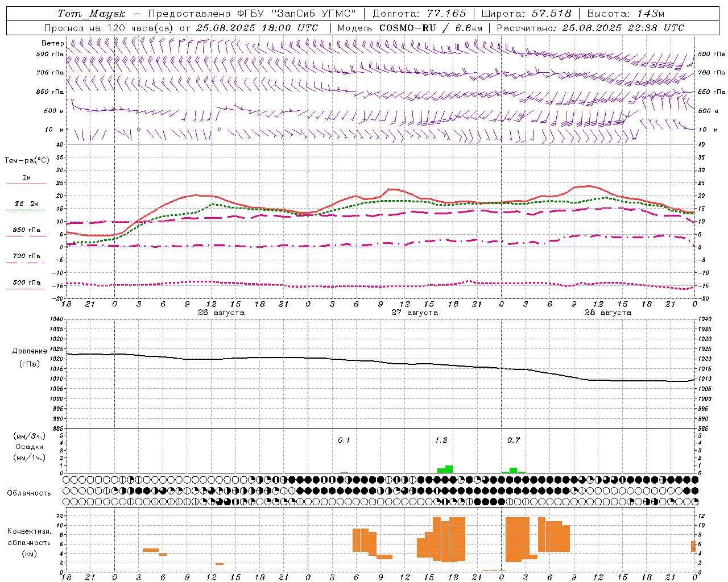Click the 700 гПа entry in the temperature legend

pos(27,256)
